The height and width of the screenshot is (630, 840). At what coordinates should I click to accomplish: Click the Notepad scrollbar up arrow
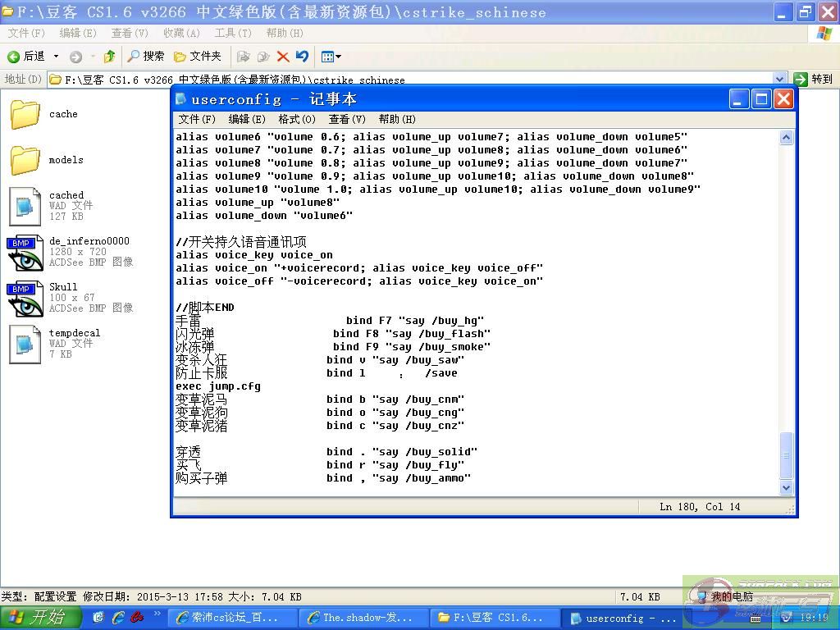point(786,137)
